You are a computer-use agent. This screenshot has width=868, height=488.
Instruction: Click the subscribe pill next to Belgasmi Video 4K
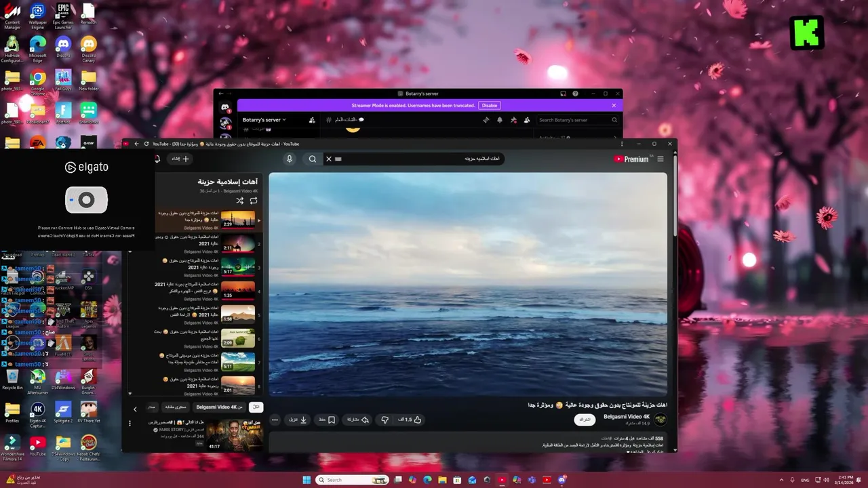(x=585, y=420)
